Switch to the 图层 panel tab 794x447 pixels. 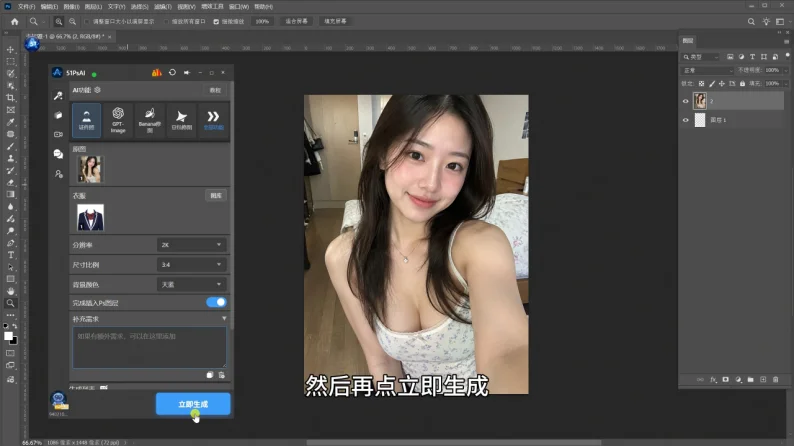point(688,40)
